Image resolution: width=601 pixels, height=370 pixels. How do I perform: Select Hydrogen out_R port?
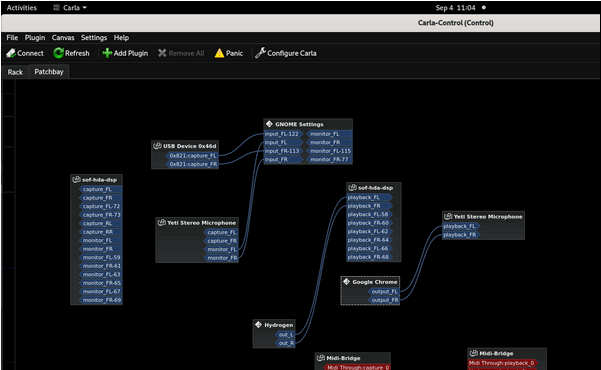click(x=285, y=343)
